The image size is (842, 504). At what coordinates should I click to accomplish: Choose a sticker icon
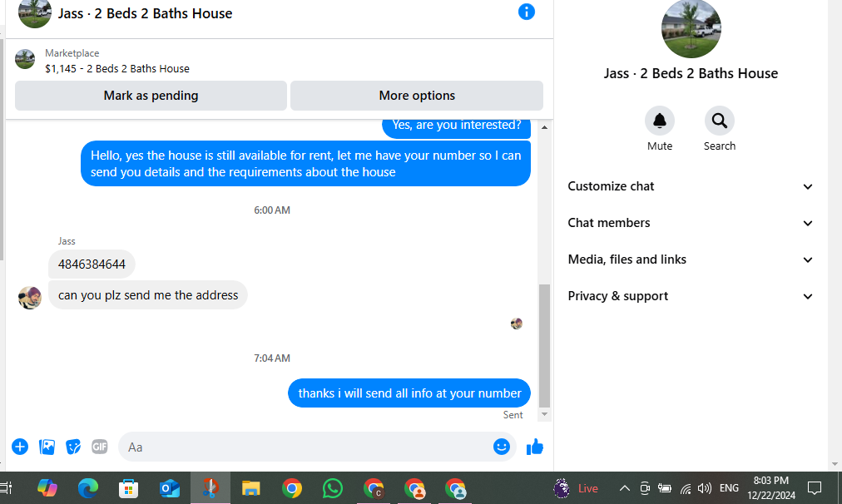click(x=73, y=447)
